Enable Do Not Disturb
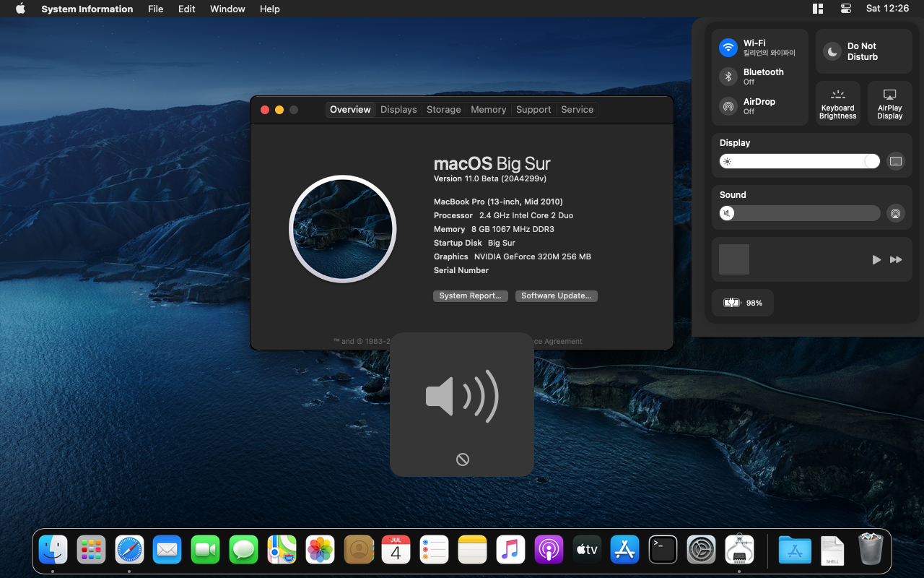Viewport: 924px width, 578px height. coord(832,51)
